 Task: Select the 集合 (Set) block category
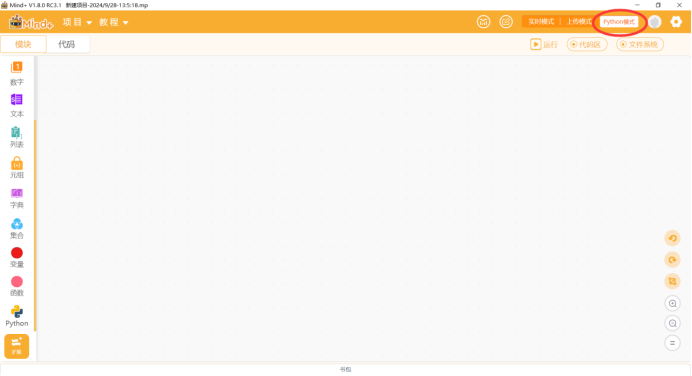point(17,228)
